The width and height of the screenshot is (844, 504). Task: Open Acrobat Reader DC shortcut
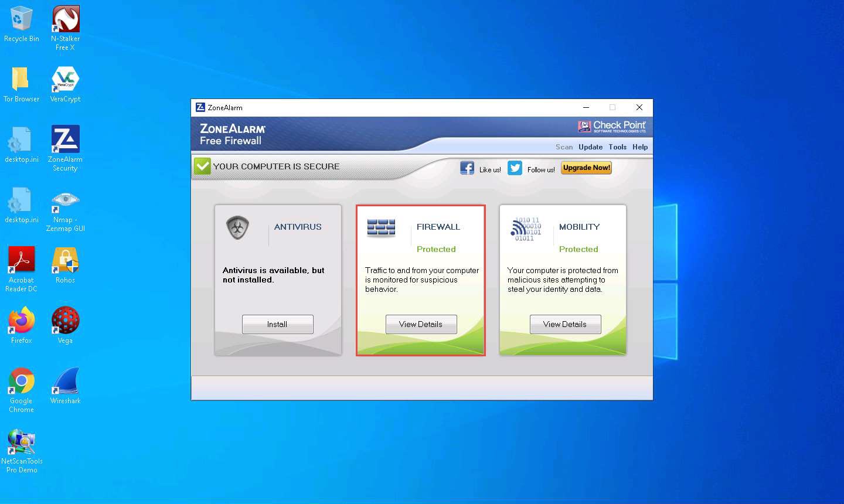coord(21,270)
